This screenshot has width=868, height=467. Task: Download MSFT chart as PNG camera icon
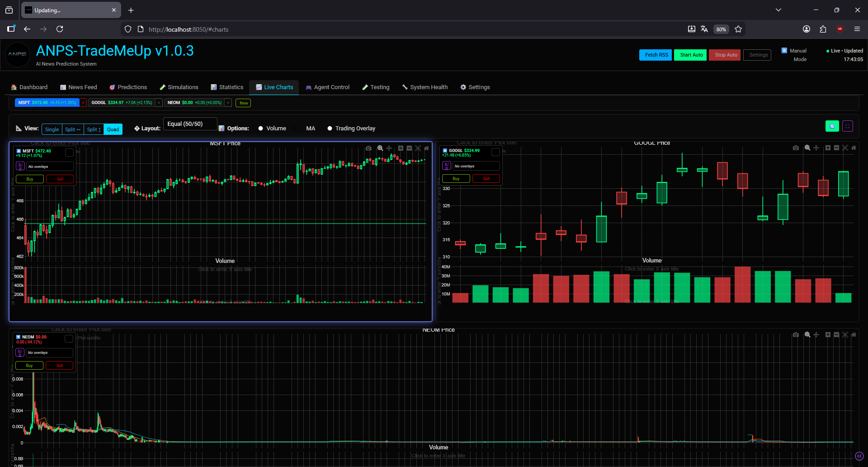tap(368, 148)
